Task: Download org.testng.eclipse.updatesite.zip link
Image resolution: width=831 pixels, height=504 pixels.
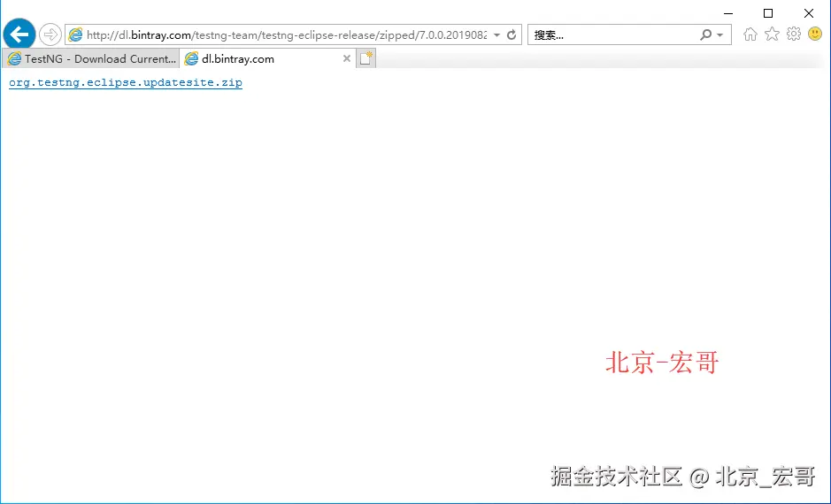Action: (x=126, y=82)
